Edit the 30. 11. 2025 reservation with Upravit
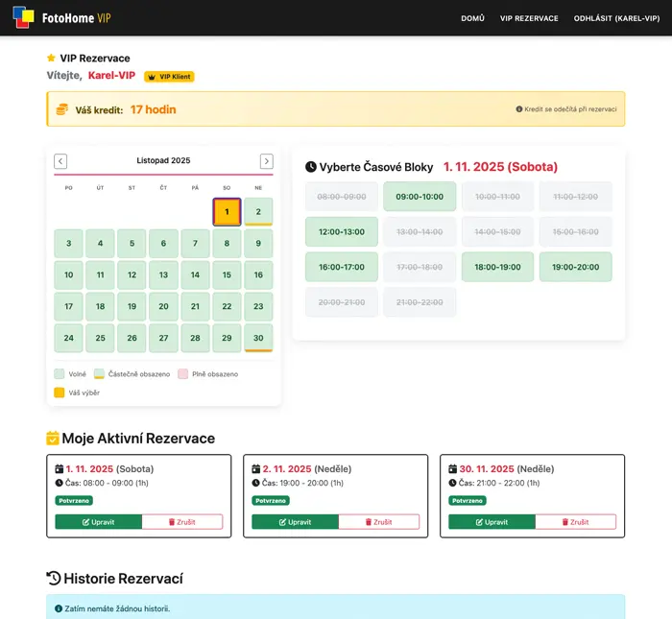This screenshot has width=672, height=619. pyautogui.click(x=492, y=522)
